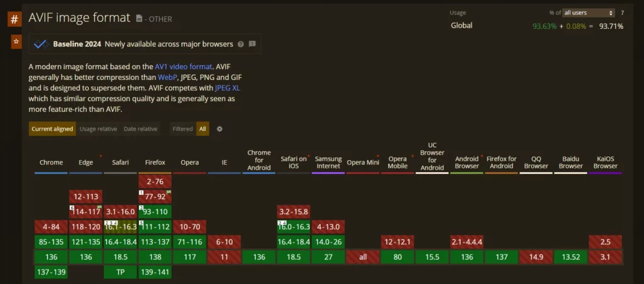Click the green Firefox 138 support cell
This screenshot has height=284, width=644.
[155, 257]
